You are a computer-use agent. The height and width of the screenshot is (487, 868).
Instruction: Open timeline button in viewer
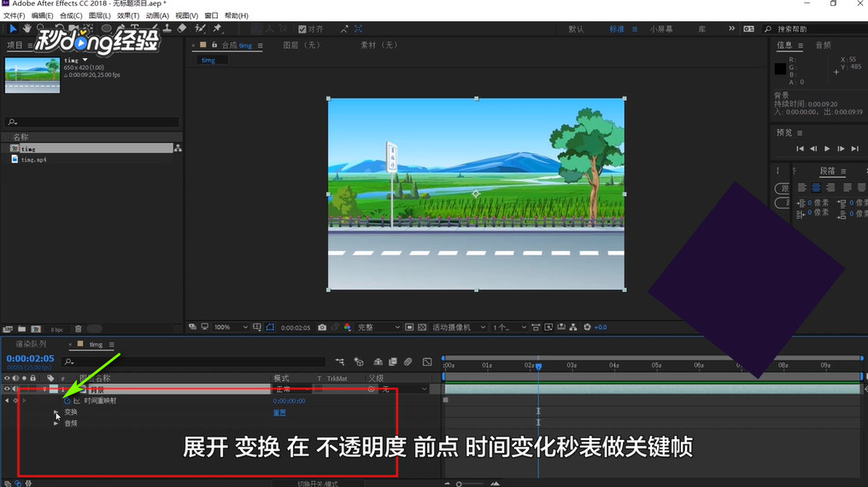coord(560,327)
